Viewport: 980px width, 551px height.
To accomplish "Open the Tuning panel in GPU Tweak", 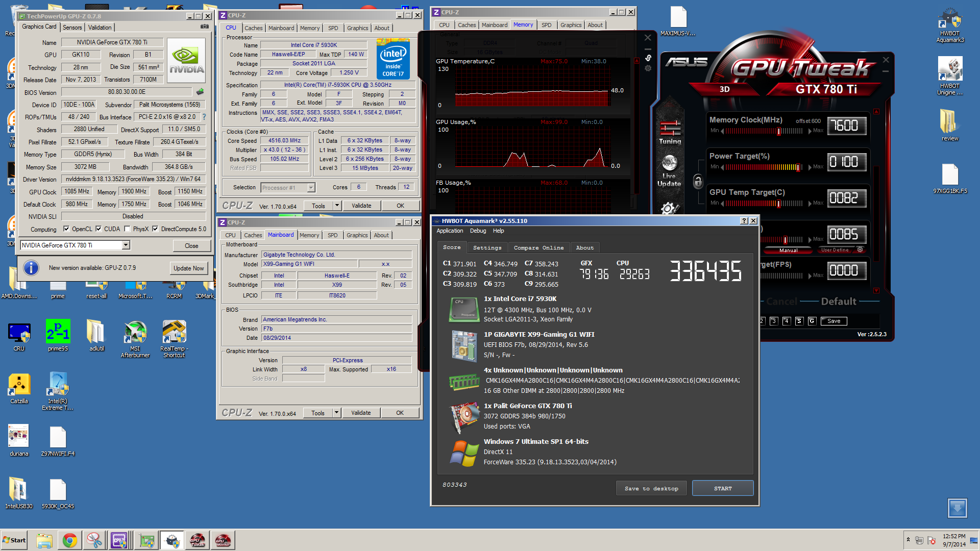I will click(670, 132).
